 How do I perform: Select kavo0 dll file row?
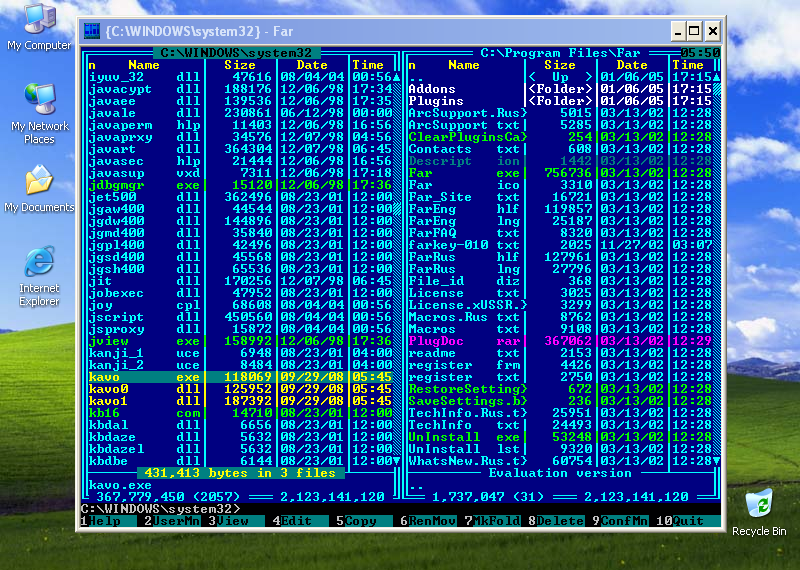tap(240, 389)
